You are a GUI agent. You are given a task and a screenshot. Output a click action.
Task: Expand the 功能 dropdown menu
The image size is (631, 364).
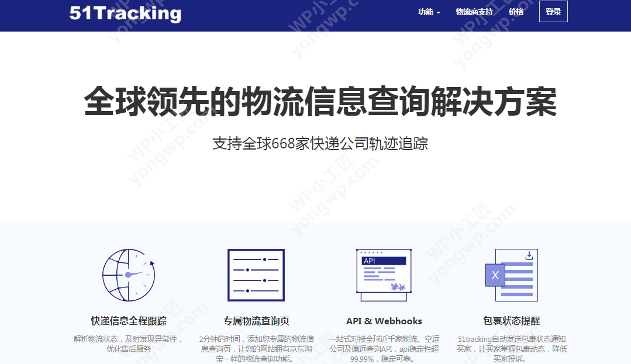(x=429, y=12)
